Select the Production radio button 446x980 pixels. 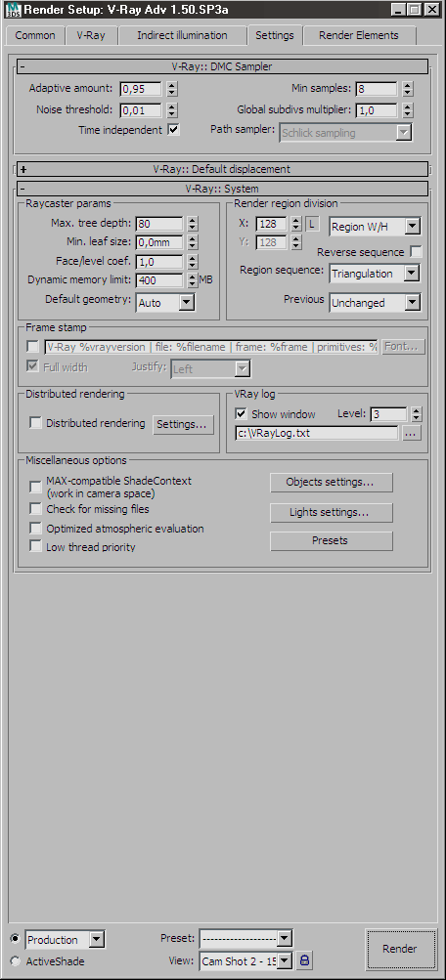(x=15, y=939)
